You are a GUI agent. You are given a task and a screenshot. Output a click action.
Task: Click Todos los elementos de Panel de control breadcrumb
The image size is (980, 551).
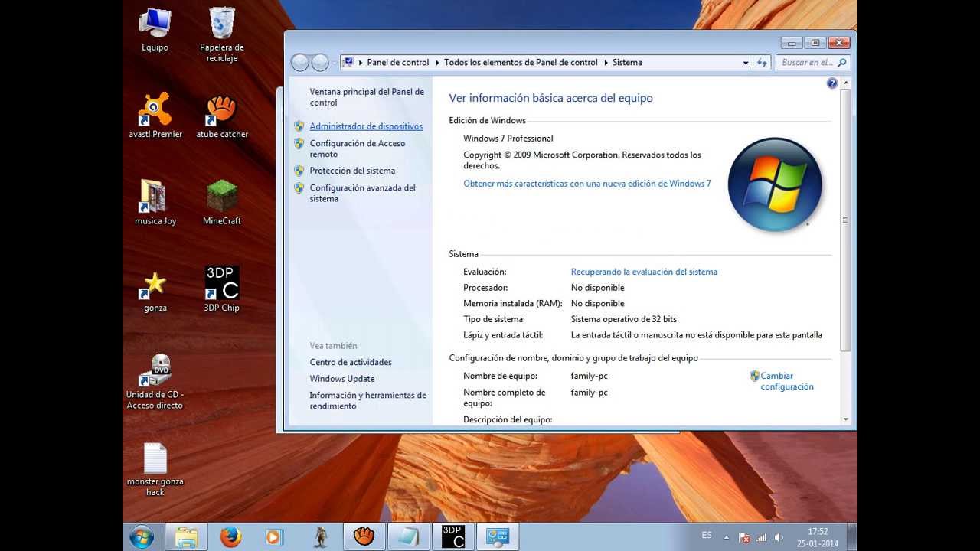(521, 63)
